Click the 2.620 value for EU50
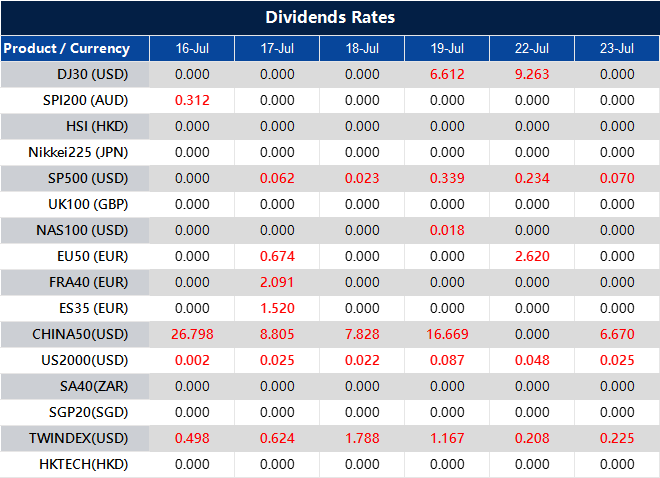Image resolution: width=660 pixels, height=478 pixels. 532,256
